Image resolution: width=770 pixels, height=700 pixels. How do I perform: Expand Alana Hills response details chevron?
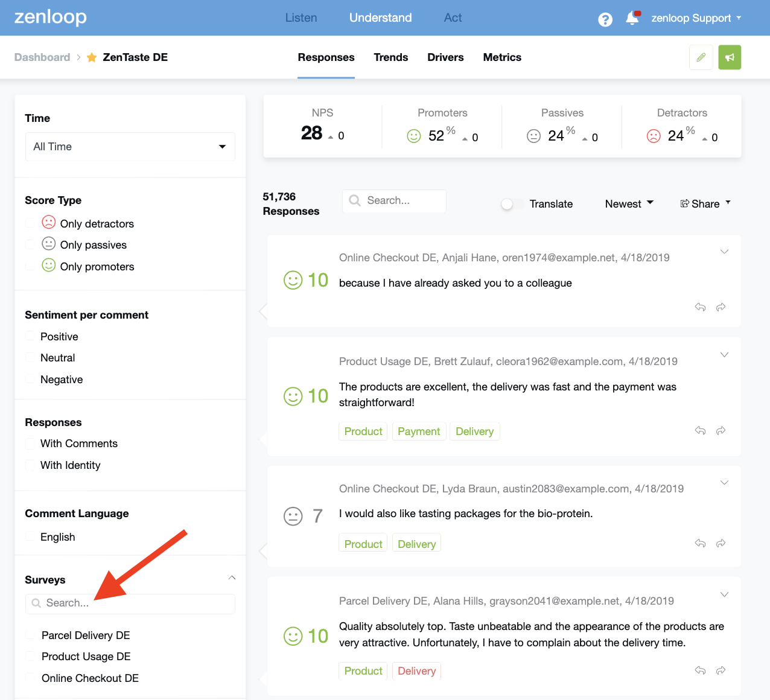pos(724,595)
